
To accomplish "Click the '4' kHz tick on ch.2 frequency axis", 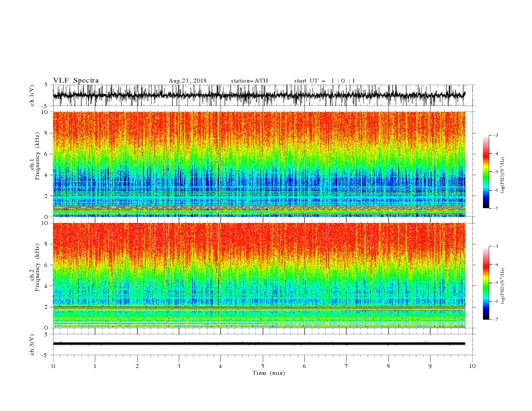I will coord(46,286).
